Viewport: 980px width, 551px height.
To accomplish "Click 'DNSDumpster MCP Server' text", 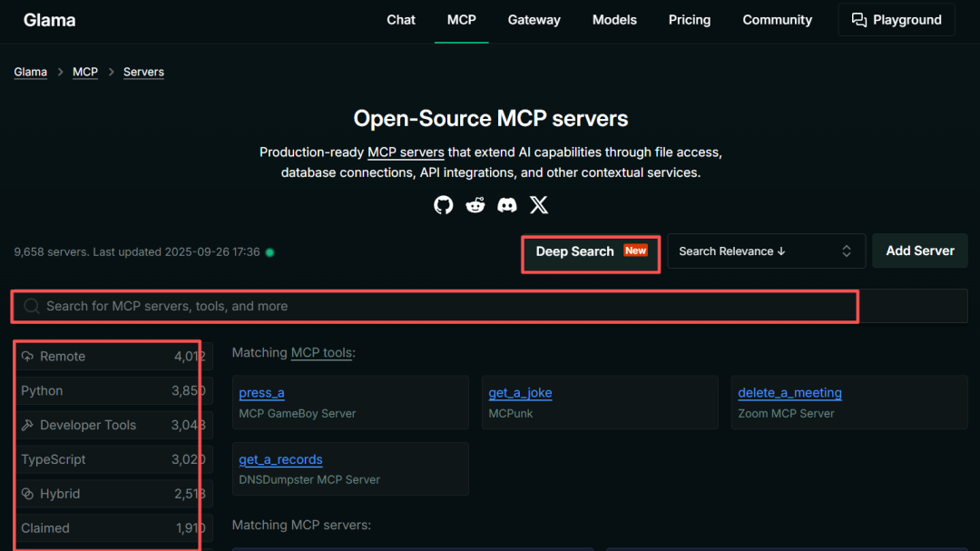I will [x=309, y=479].
